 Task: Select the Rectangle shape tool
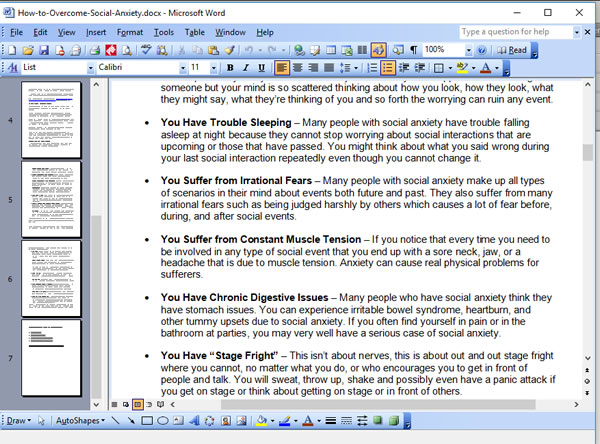pos(147,421)
